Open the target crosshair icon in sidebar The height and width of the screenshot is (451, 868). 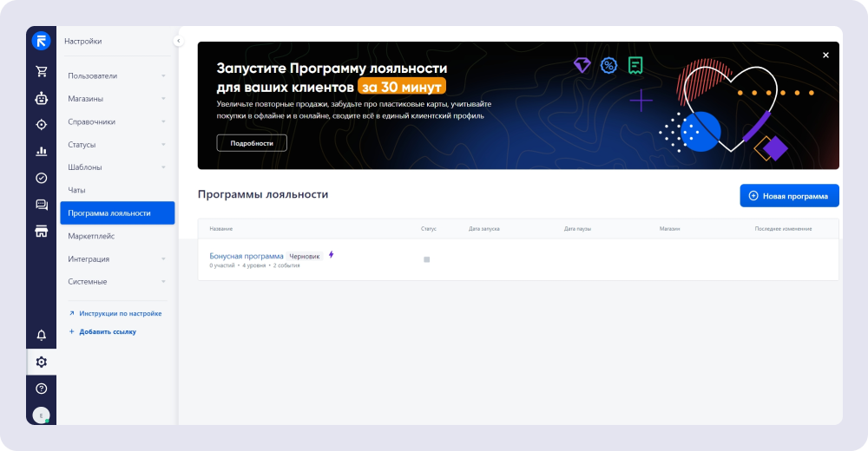tap(42, 125)
